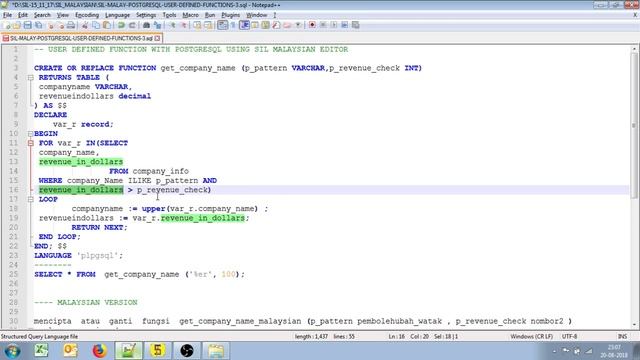
Task: Click the Save All toolbar icon
Action: coord(39,25)
